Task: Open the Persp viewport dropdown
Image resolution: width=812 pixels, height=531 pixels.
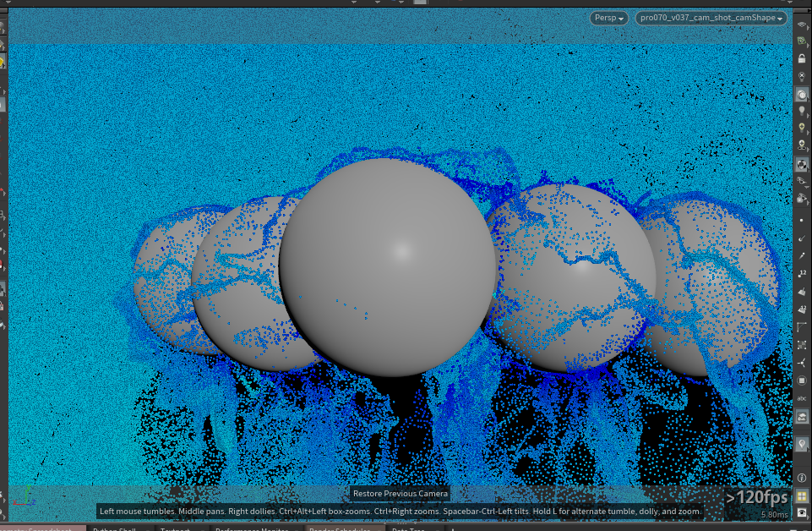Action: point(608,18)
